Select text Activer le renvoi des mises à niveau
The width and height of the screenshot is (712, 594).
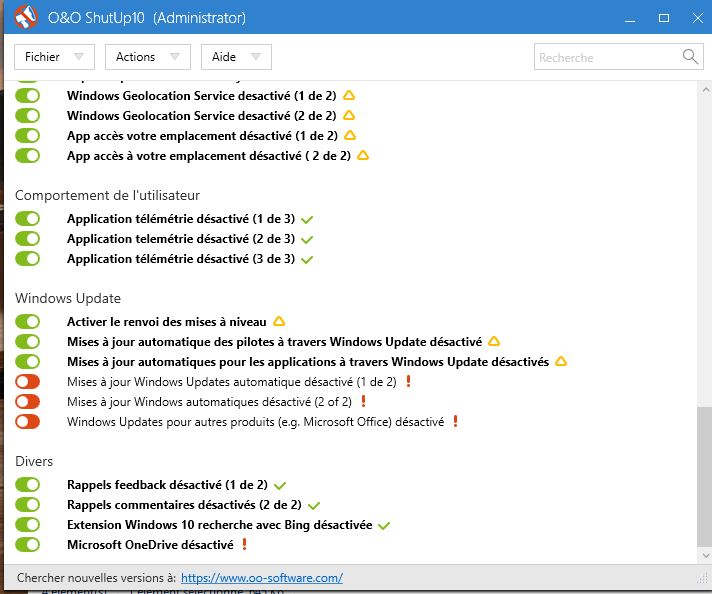click(167, 322)
